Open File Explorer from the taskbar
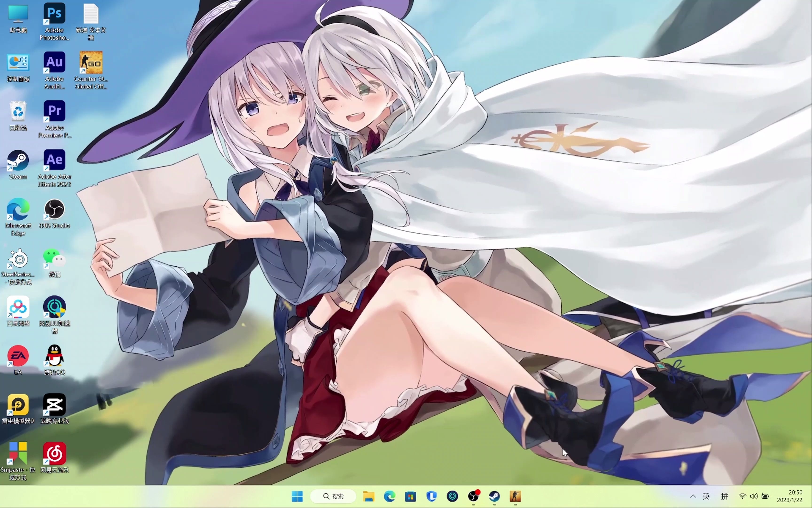The image size is (812, 508). point(368,496)
